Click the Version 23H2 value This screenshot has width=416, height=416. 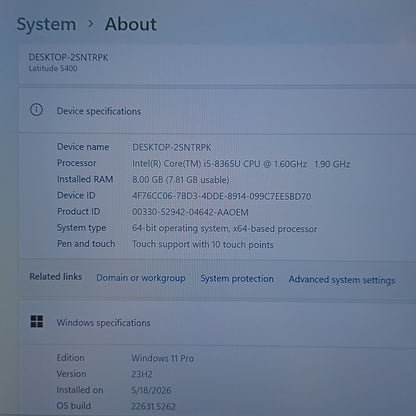tap(142, 374)
